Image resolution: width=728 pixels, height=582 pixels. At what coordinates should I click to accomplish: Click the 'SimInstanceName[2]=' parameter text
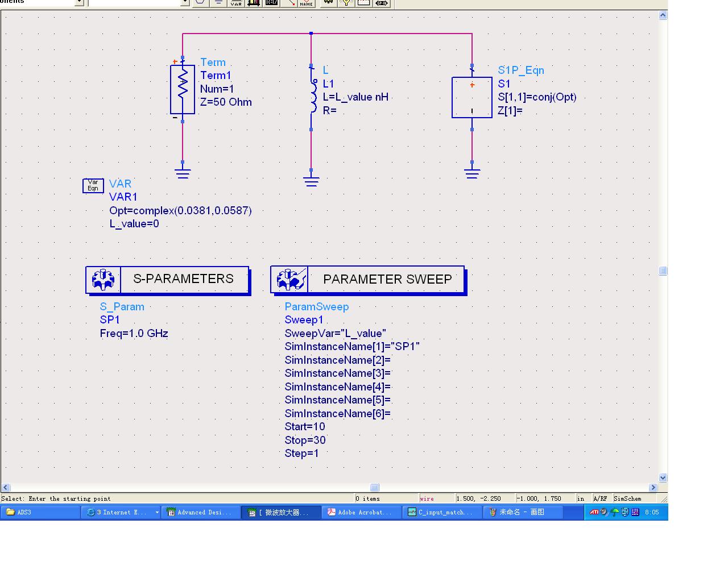coord(338,360)
